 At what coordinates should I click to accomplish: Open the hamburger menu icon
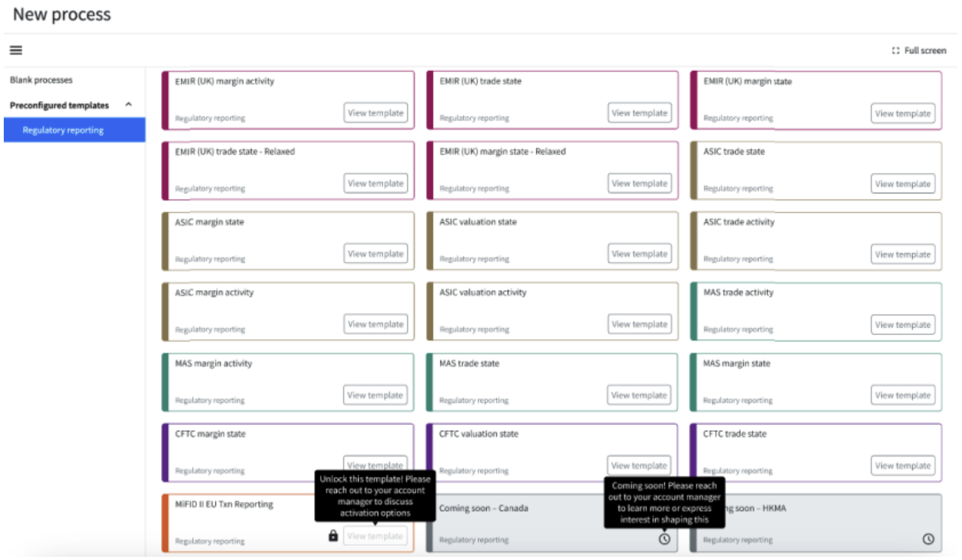16,50
